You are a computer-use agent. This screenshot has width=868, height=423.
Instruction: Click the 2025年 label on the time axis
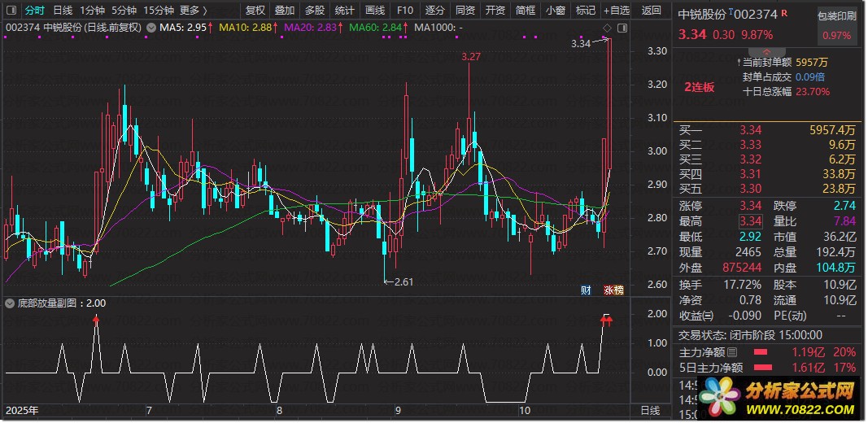tap(22, 411)
